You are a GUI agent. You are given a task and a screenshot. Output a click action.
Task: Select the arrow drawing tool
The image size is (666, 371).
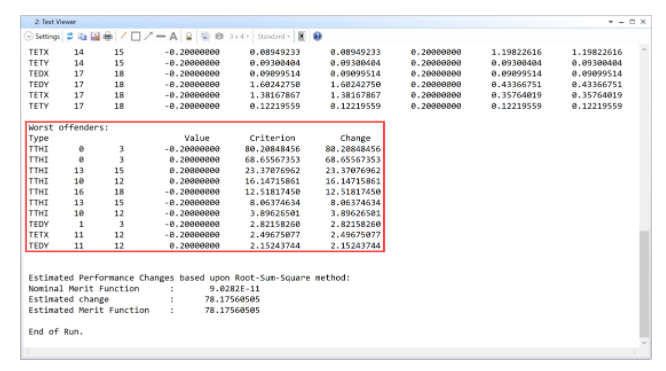148,37
